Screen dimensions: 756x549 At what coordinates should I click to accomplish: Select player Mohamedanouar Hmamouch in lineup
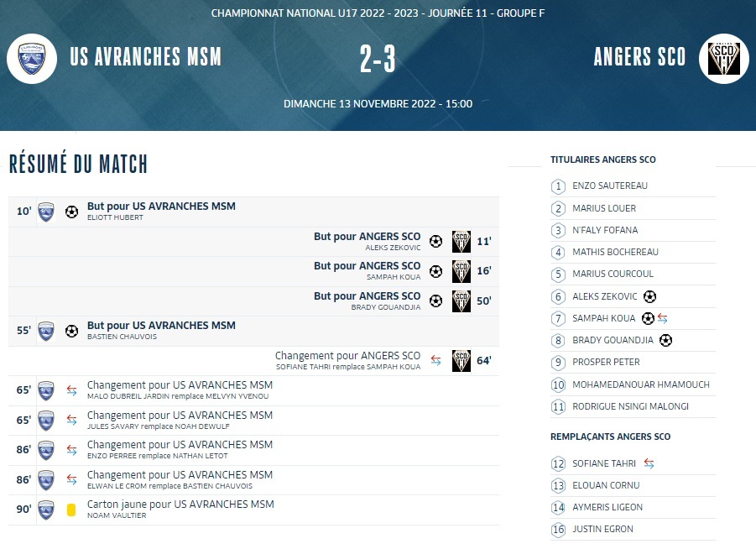tap(641, 384)
